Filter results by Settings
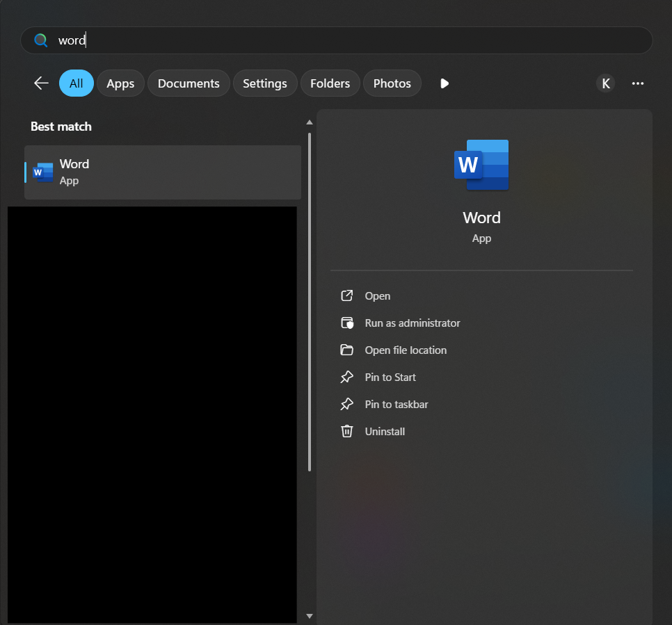This screenshot has width=672, height=625. click(x=264, y=83)
